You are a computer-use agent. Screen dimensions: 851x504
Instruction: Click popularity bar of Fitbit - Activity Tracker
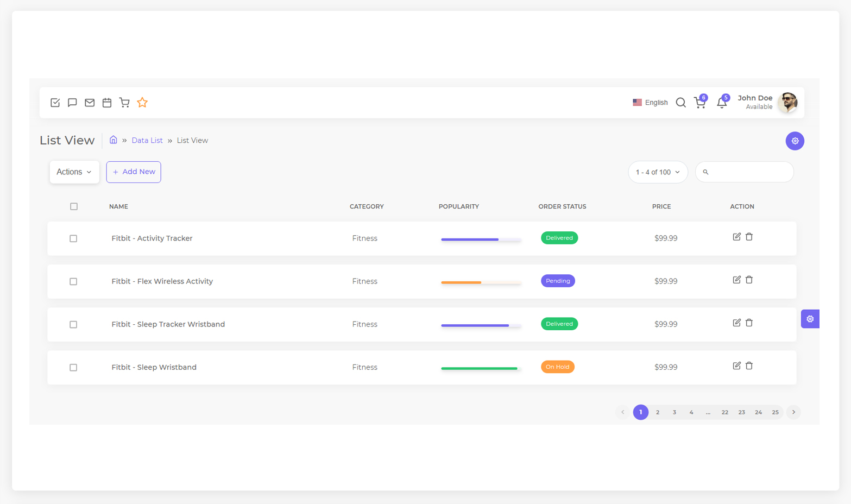[x=481, y=240]
